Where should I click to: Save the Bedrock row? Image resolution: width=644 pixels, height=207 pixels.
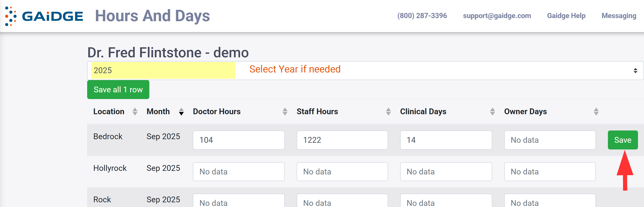pos(623,140)
